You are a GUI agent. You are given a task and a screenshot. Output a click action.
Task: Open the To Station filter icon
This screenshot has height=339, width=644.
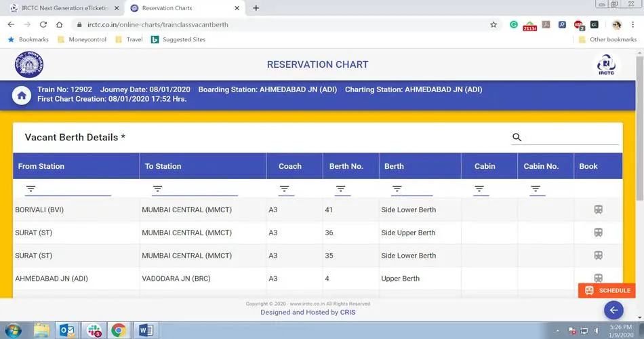pos(157,189)
